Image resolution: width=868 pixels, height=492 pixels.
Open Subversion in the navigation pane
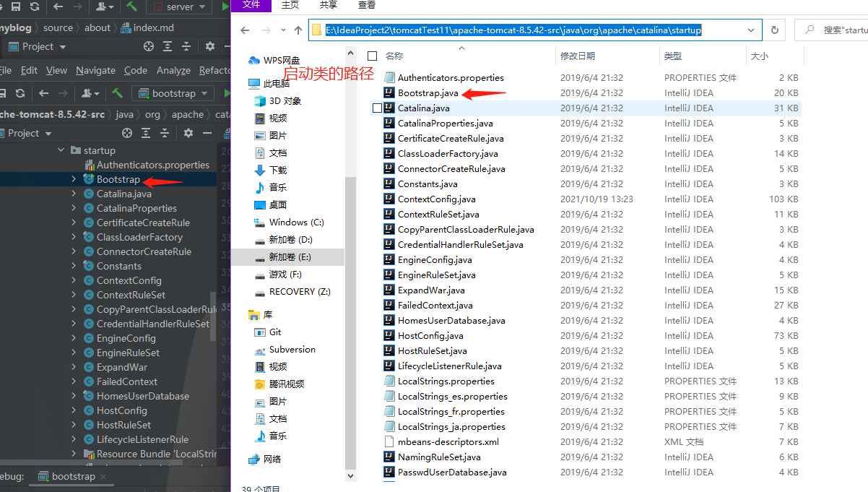[292, 350]
